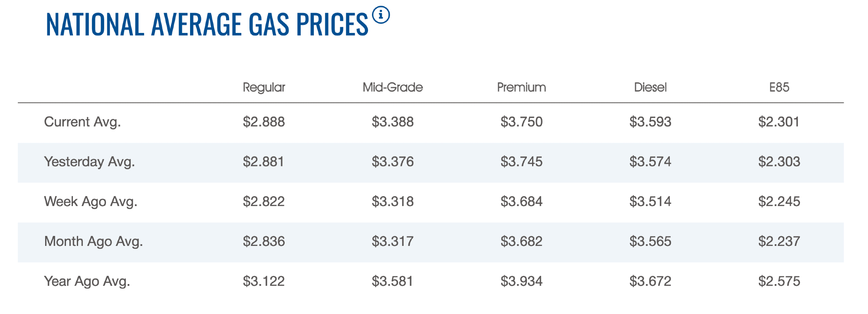The height and width of the screenshot is (314, 868).
Task: Click the Premium column header
Action: coord(521,88)
